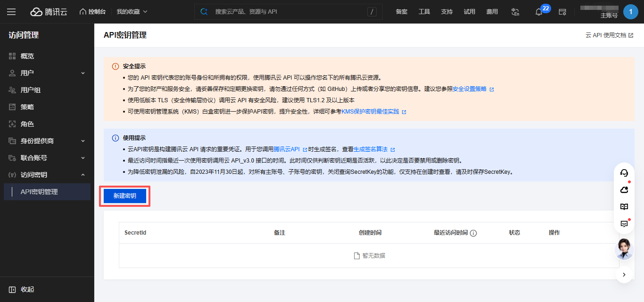The height and width of the screenshot is (302, 644).
Task: Open the 支持 menu
Action: click(x=447, y=12)
